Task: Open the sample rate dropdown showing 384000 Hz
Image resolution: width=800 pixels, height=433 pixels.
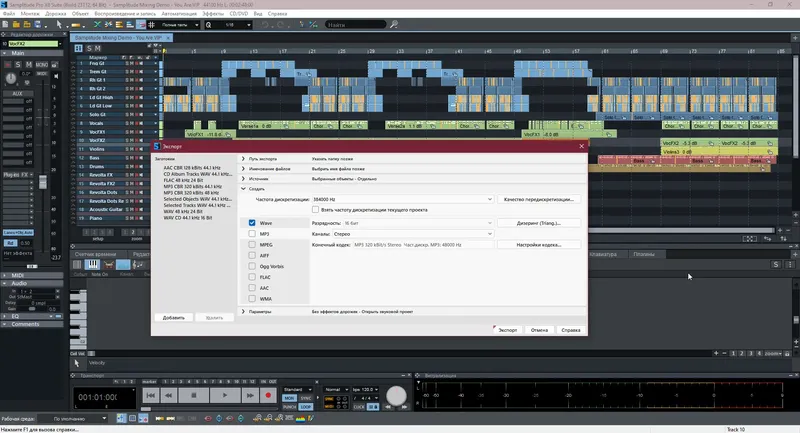Action: click(402, 199)
